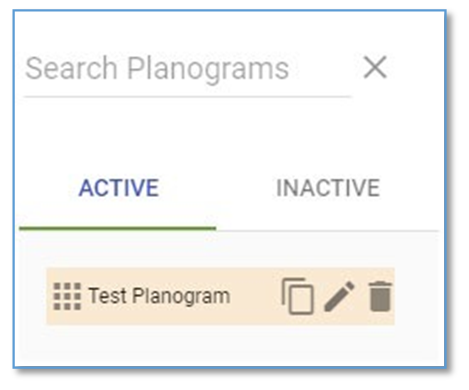The image size is (469, 390).
Task: Delete Test Planogram with the trash icon
Action: pyautogui.click(x=380, y=296)
